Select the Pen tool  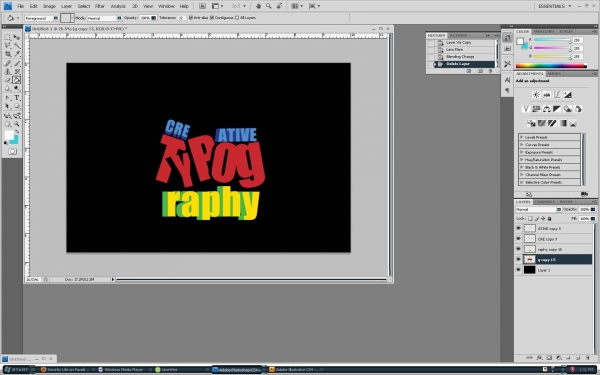[7, 98]
